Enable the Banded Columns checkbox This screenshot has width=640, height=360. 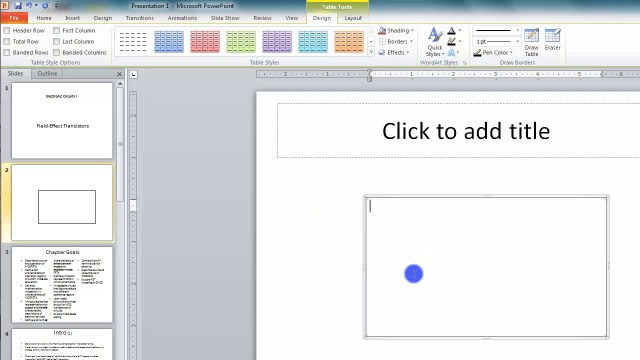coord(56,53)
